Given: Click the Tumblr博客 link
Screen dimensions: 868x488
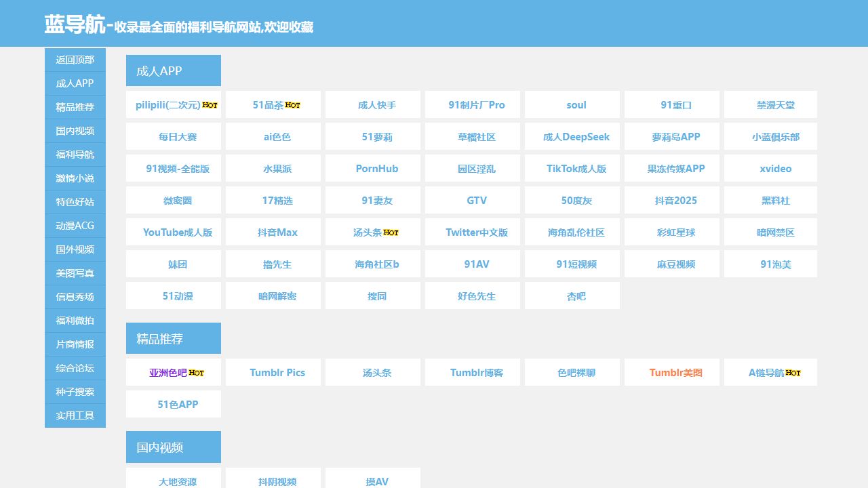Looking at the screenshot, I should click(477, 373).
